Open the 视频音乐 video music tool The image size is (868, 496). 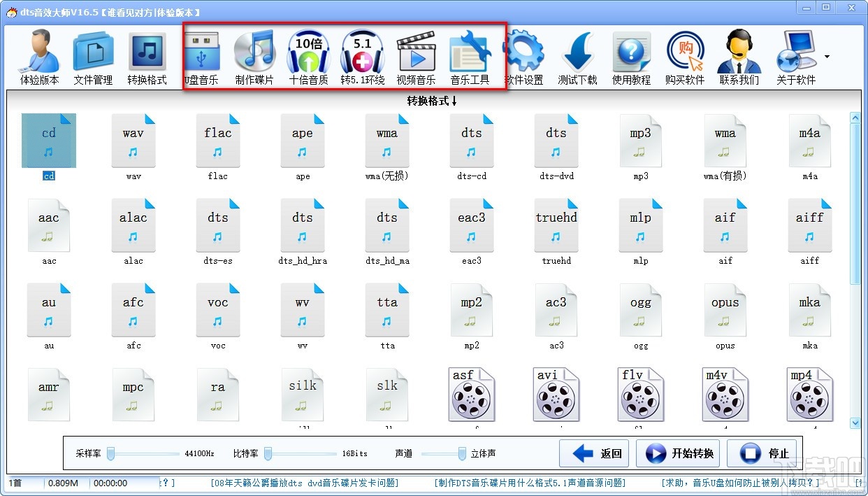(416, 56)
